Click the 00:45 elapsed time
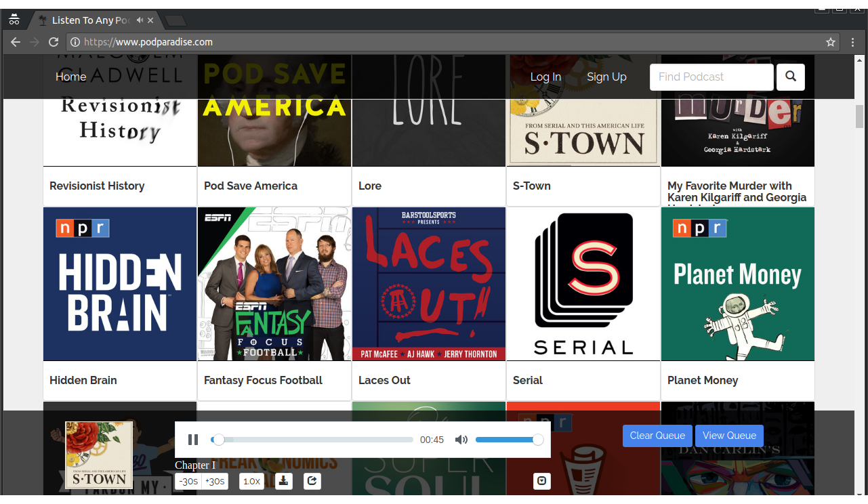 tap(432, 440)
